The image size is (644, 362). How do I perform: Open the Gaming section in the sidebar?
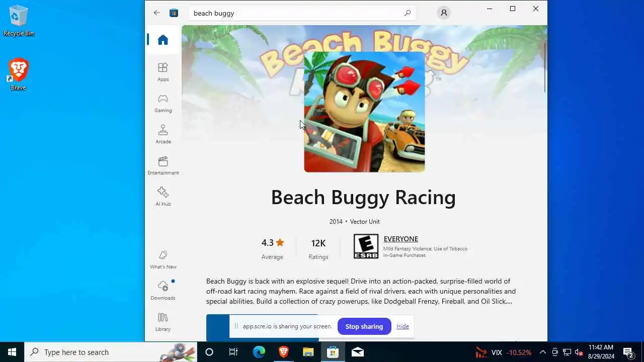pyautogui.click(x=163, y=103)
